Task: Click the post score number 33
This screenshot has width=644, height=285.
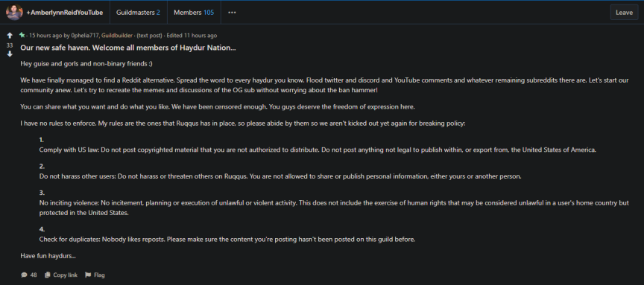Action: click(x=10, y=45)
